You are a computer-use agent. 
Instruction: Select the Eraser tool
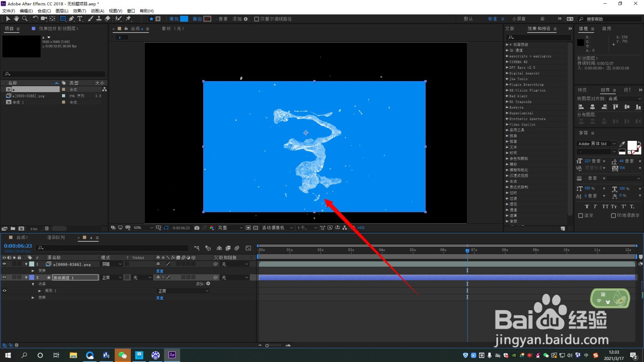(107, 19)
